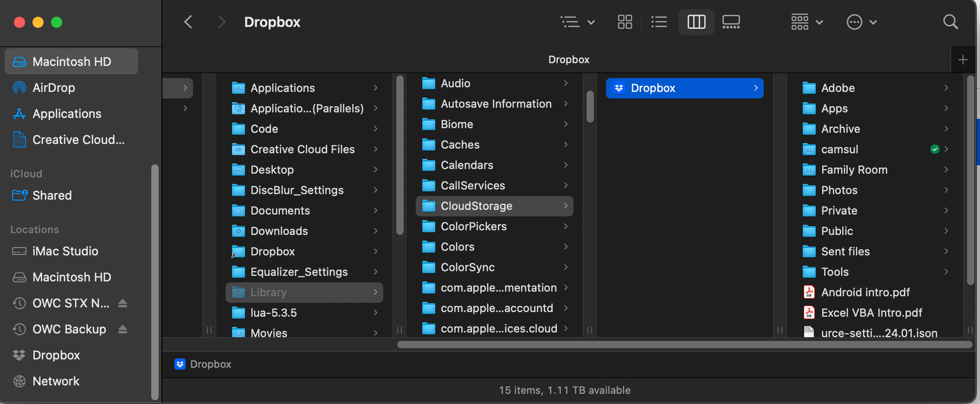The width and height of the screenshot is (980, 404).
Task: Switch to gallery view
Action: (731, 22)
